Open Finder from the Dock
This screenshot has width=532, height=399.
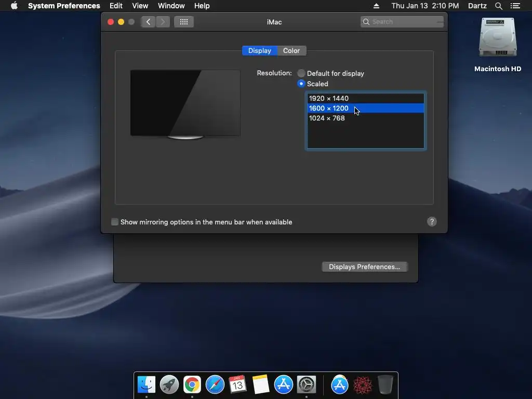pyautogui.click(x=147, y=385)
